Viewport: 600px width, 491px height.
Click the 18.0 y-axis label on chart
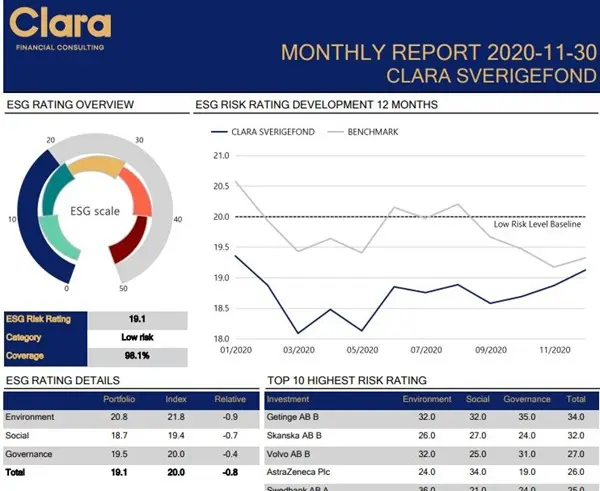click(x=221, y=339)
